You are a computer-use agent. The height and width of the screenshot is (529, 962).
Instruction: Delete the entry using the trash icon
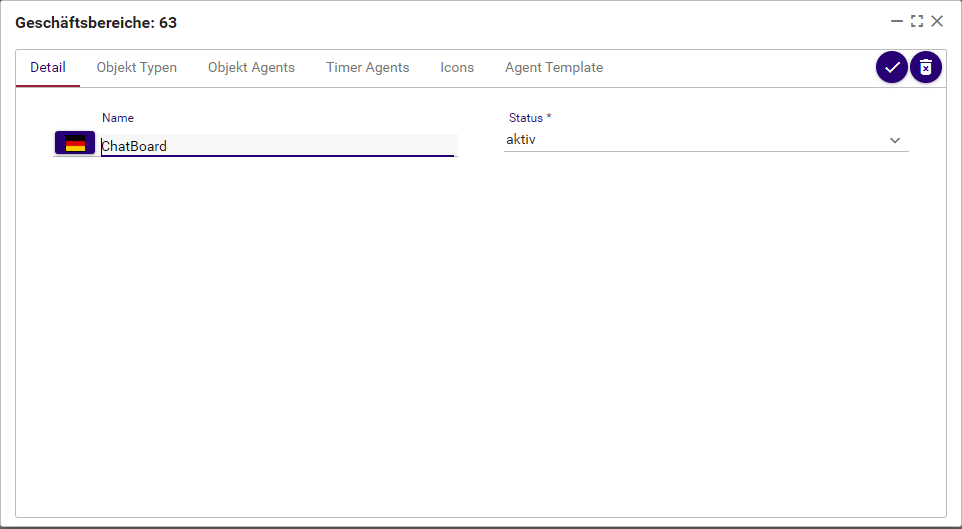click(926, 68)
